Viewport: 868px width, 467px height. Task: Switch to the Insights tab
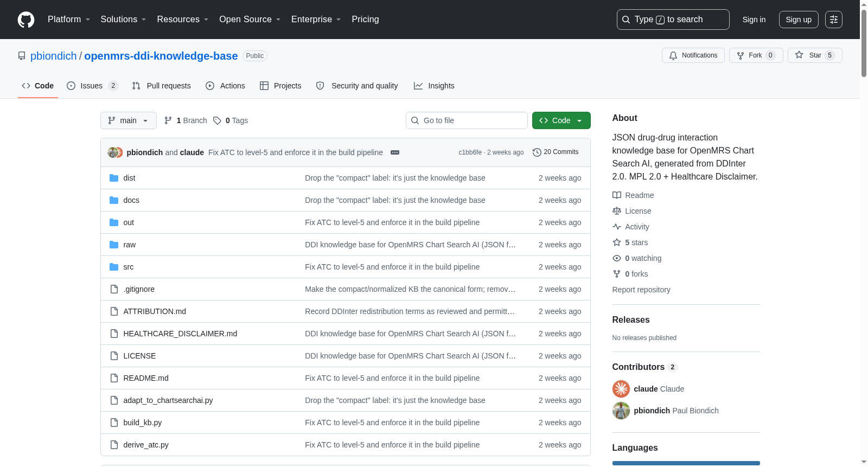pyautogui.click(x=434, y=86)
